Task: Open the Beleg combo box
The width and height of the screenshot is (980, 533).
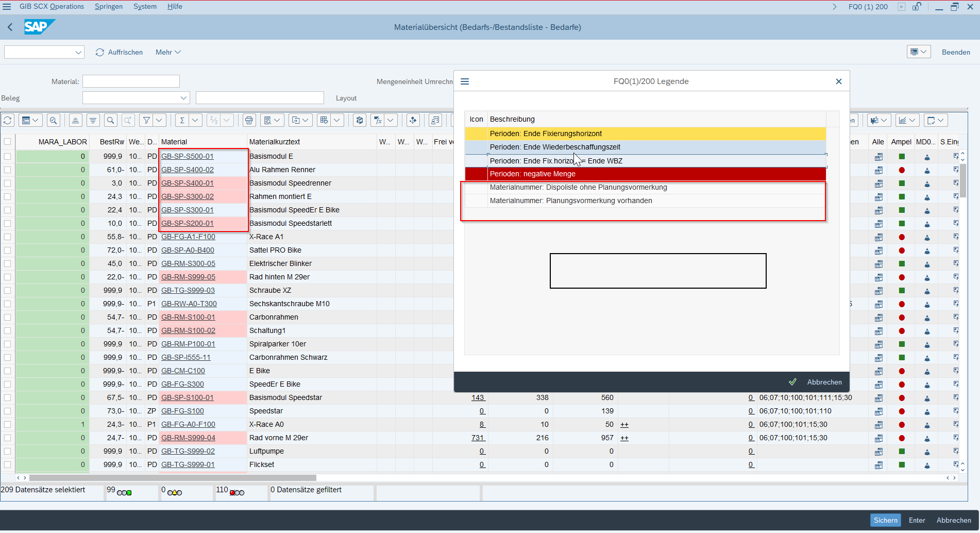Action: tap(183, 98)
